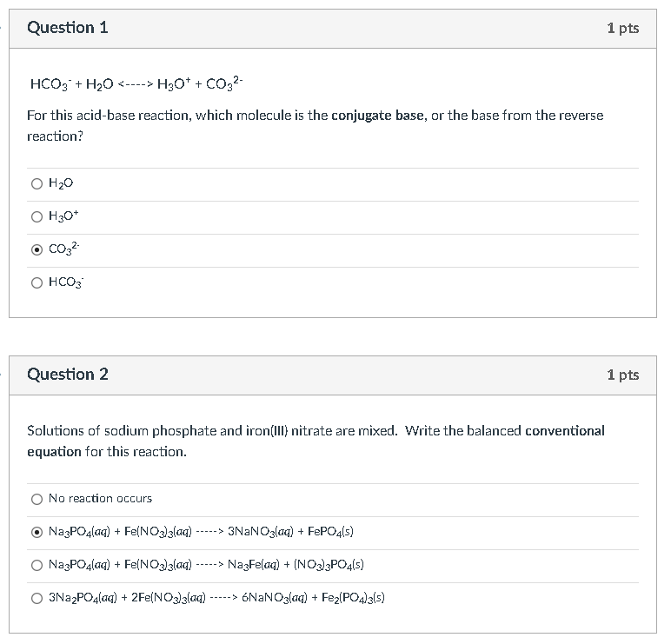Click the bold 'conjugate base' text
Image resolution: width=671 pixels, height=644 pixels.
tap(377, 116)
